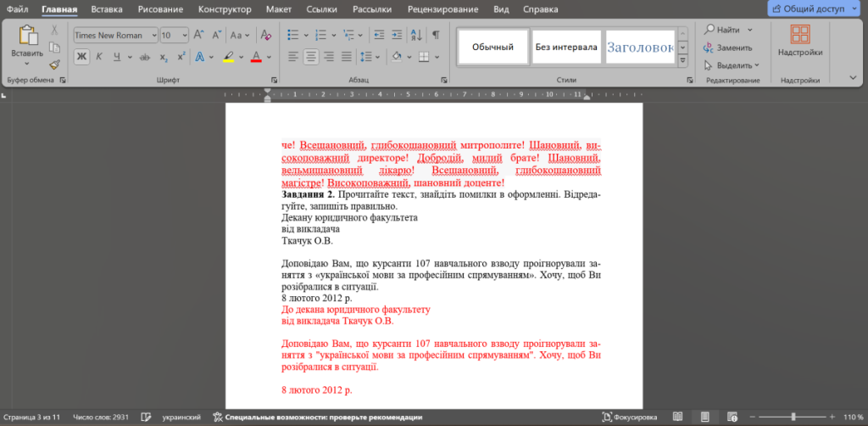Toggle Underline (Ч) formatting

(x=117, y=57)
